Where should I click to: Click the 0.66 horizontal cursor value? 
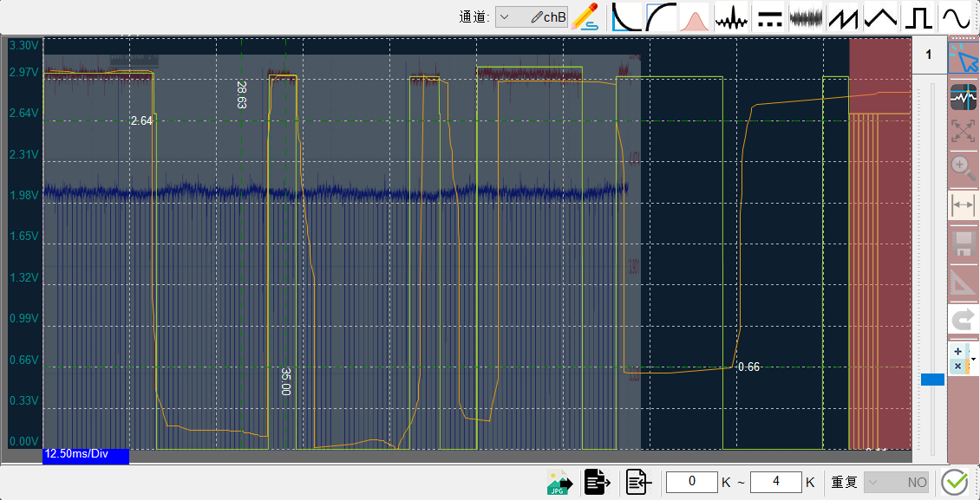748,367
